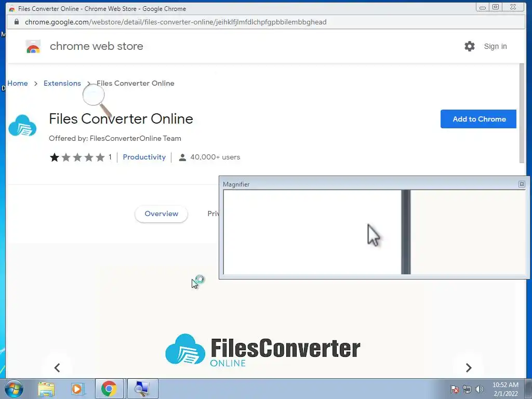This screenshot has width=532, height=399.
Task: Minimize the Chrome window
Action: (x=482, y=7)
